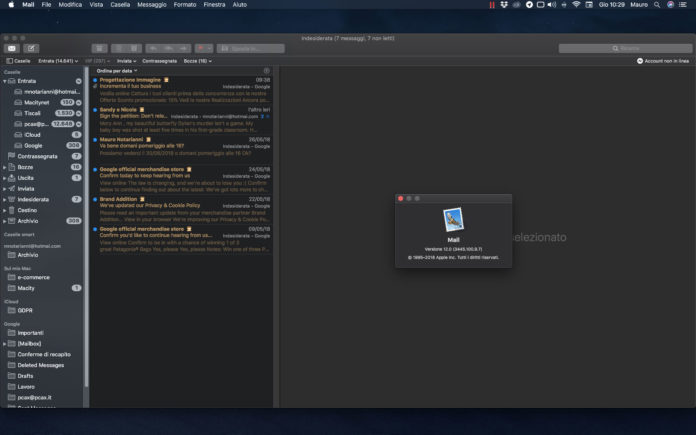Compose a new message via toolbar
The width and height of the screenshot is (696, 435).
pos(31,48)
